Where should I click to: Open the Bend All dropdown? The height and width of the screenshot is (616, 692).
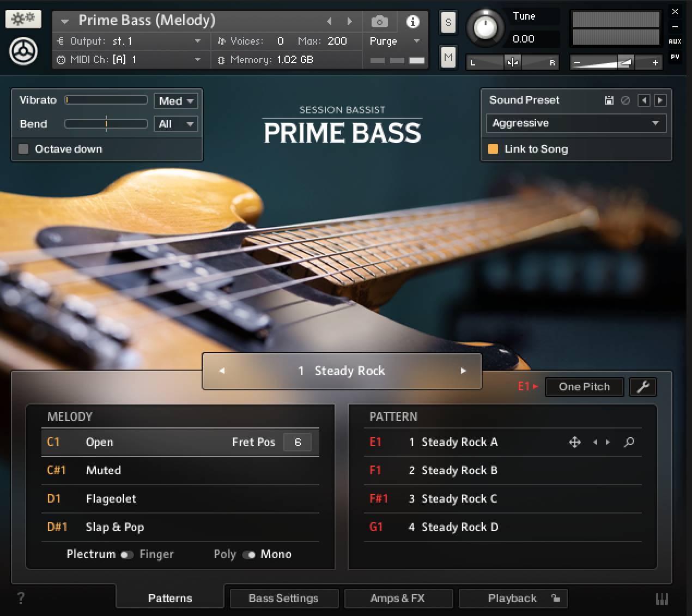(x=175, y=124)
